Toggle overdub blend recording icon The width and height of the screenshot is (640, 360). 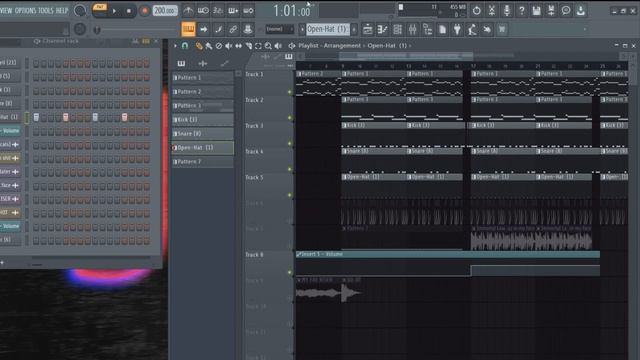click(233, 11)
